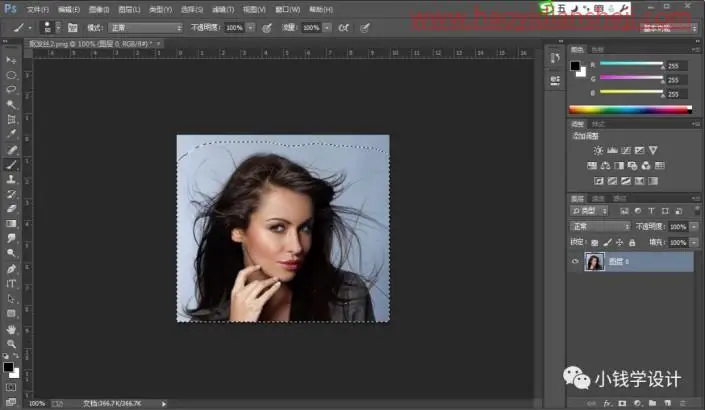705x410 pixels.
Task: Open the tool preset picker arrow
Action: coord(30,28)
